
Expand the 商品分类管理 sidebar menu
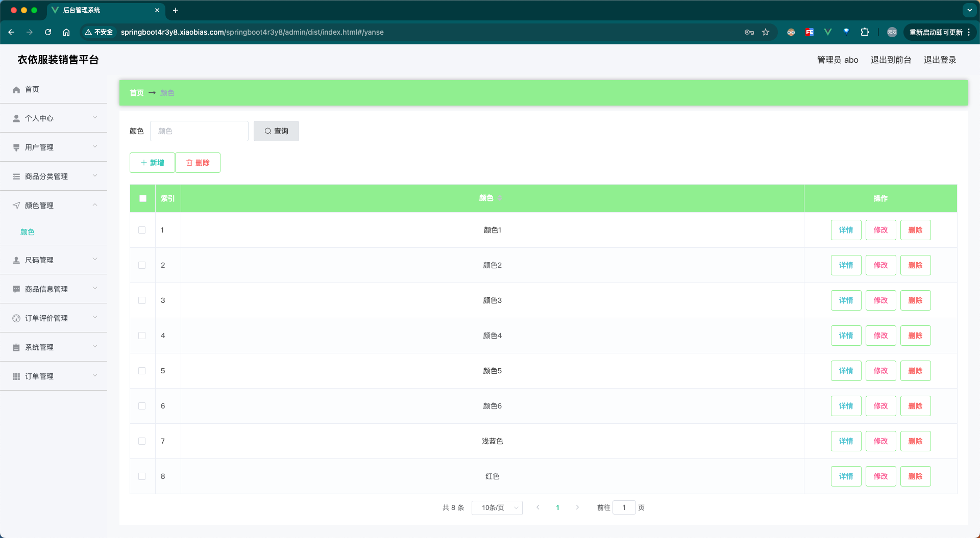tap(54, 176)
